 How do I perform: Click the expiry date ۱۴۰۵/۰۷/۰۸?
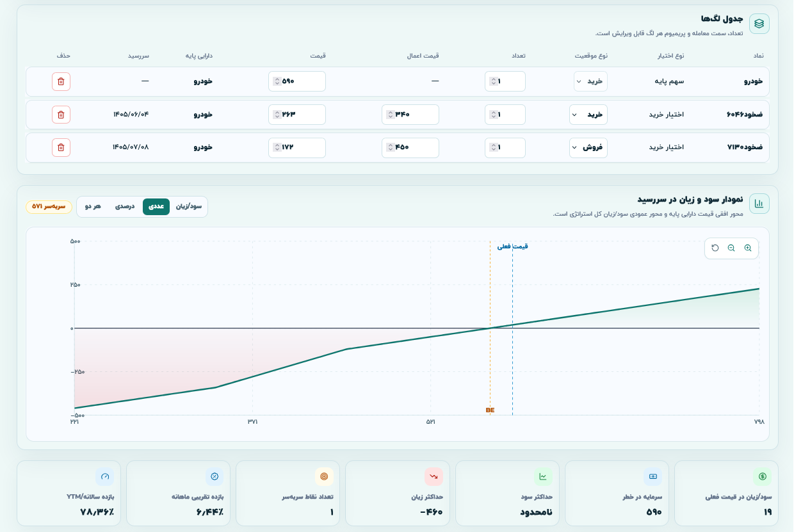131,147
